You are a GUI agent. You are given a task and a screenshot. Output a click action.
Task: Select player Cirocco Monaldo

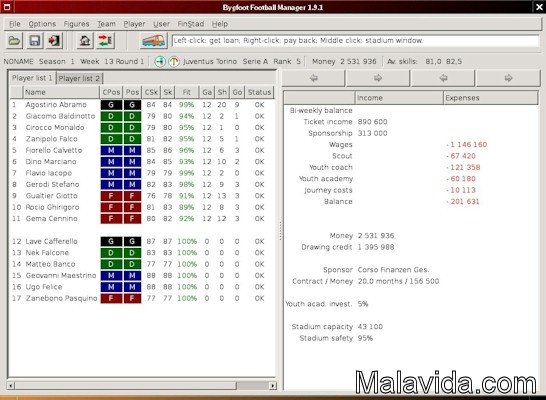click(142, 127)
